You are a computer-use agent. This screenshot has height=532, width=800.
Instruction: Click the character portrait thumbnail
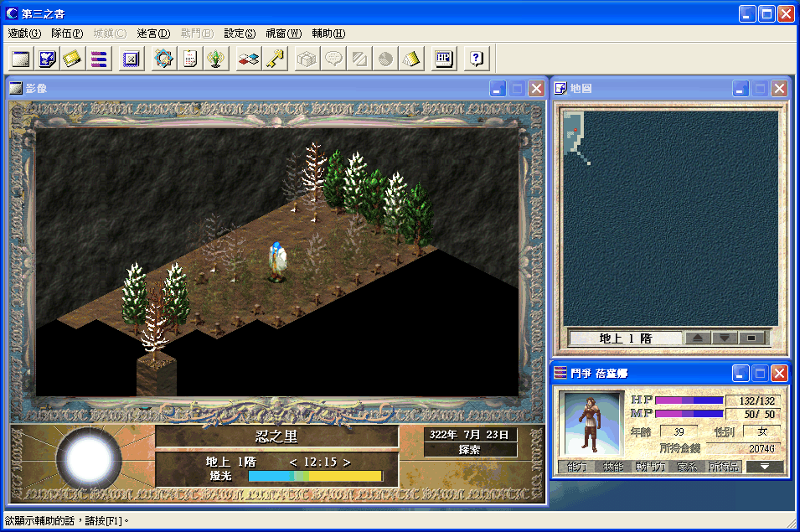coord(593,423)
